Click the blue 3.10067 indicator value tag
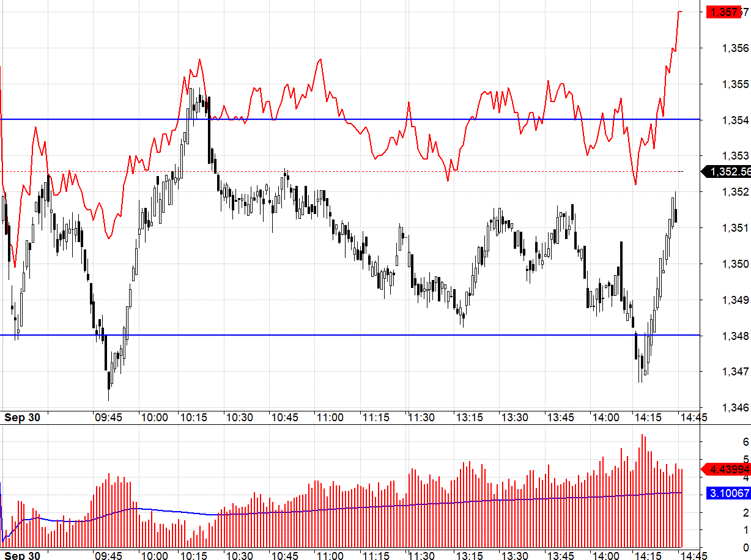Image resolution: width=751 pixels, height=560 pixels. click(x=728, y=493)
